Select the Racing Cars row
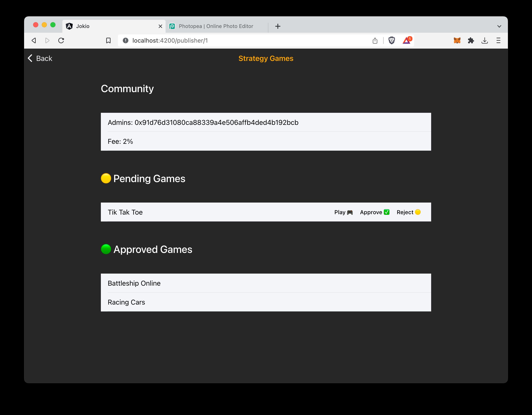 click(266, 302)
